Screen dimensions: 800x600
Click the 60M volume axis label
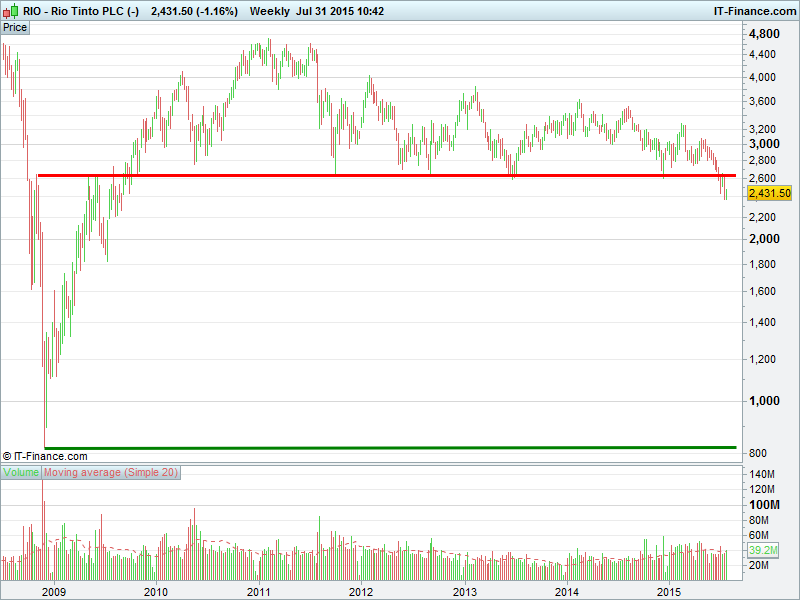pos(759,535)
